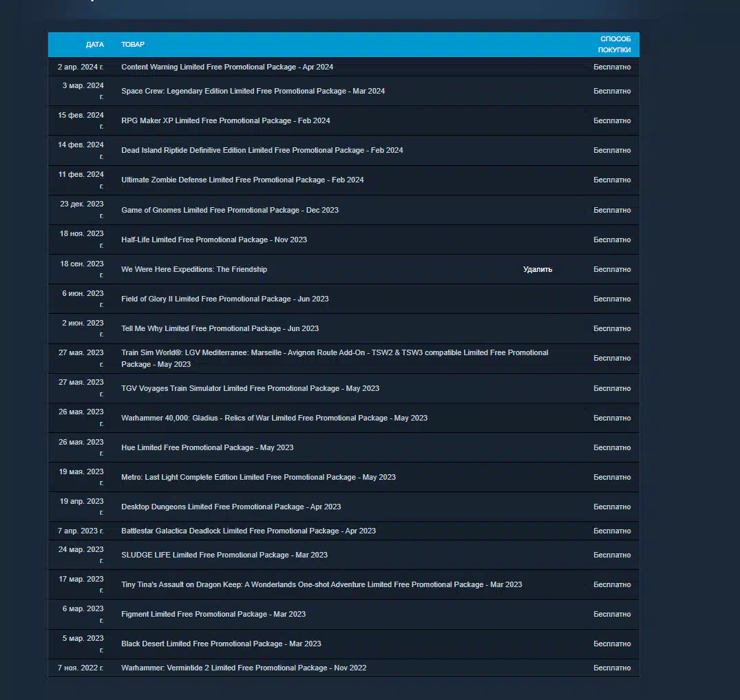Select the date 2 июн. 2023

(x=83, y=328)
